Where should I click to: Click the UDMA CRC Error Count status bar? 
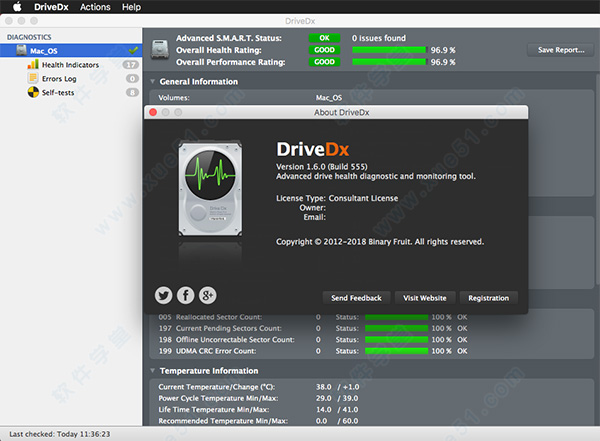click(x=396, y=351)
